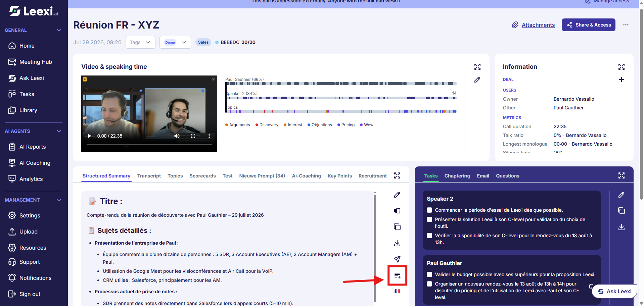This screenshot has width=644, height=306.
Task: Swap speaker order arrows icon
Action: [454, 93]
